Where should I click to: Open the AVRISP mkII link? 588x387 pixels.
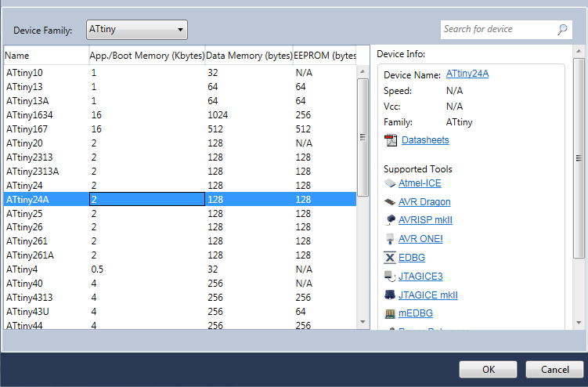coord(425,220)
